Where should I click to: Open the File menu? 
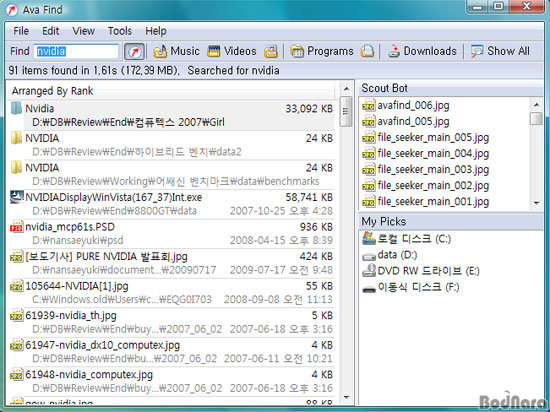21,31
